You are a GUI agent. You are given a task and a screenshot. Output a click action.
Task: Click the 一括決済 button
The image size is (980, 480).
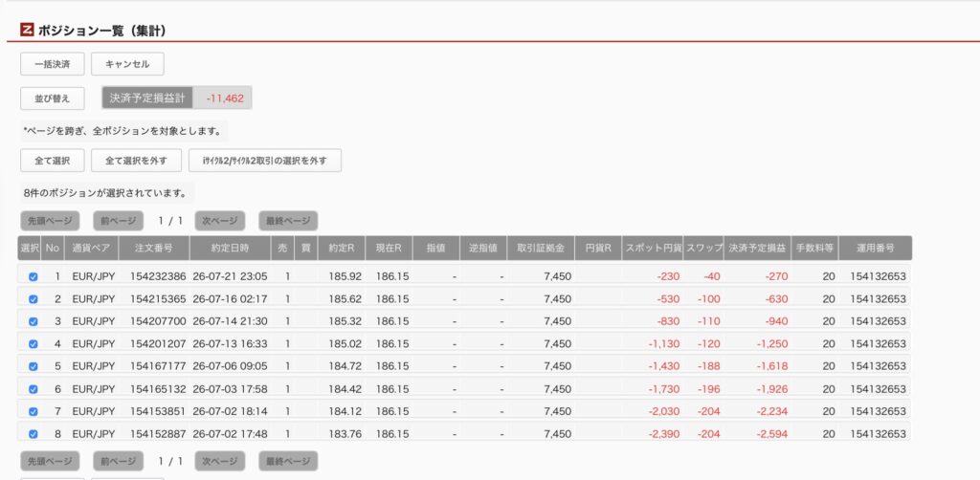53,64
